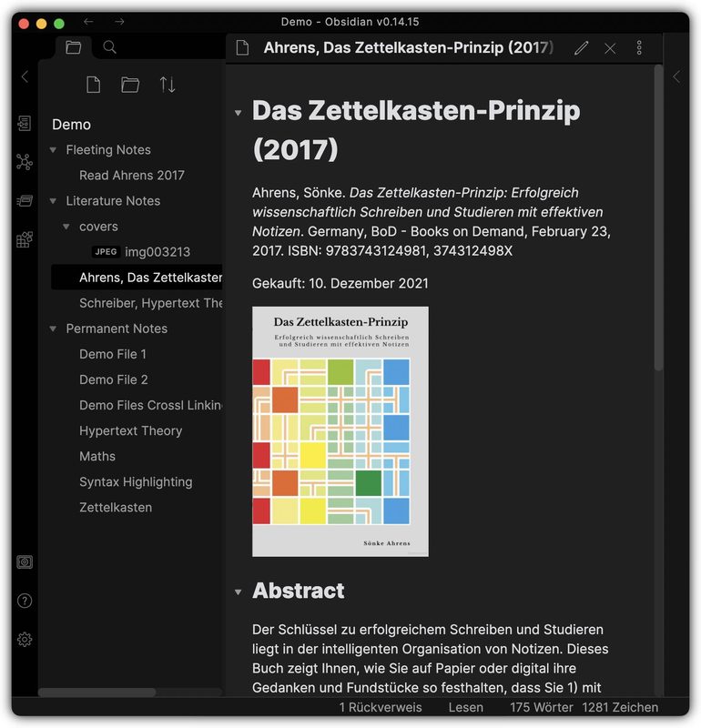Viewport: 701px width, 728px height.
Task: Open the Read Ahrens 2017 note
Action: (x=132, y=176)
